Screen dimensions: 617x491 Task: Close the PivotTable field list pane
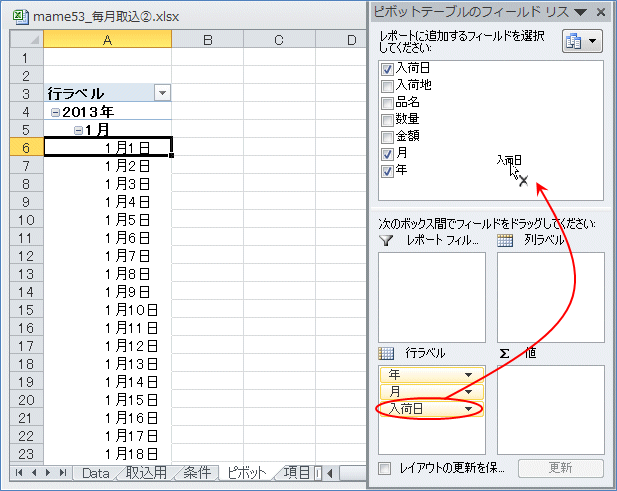(x=601, y=13)
